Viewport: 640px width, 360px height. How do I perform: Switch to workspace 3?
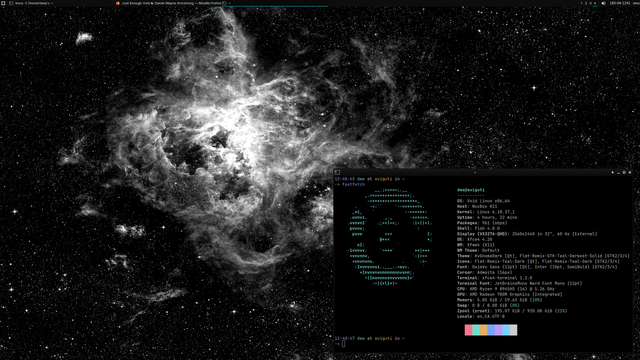(590, 3)
